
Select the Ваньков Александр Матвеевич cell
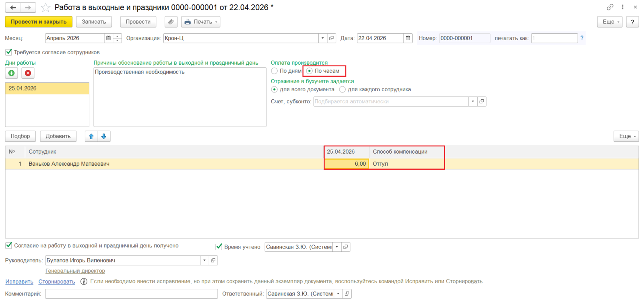click(174, 164)
